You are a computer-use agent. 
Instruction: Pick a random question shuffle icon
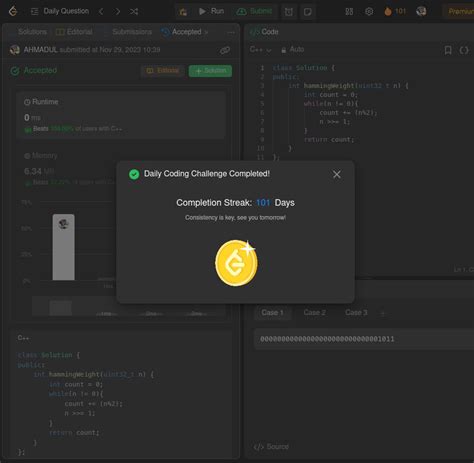pos(134,12)
